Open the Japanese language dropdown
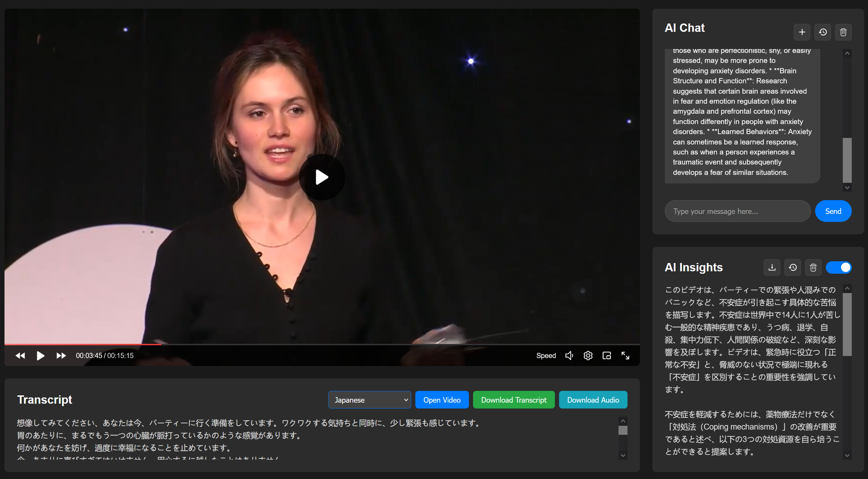 pos(369,400)
